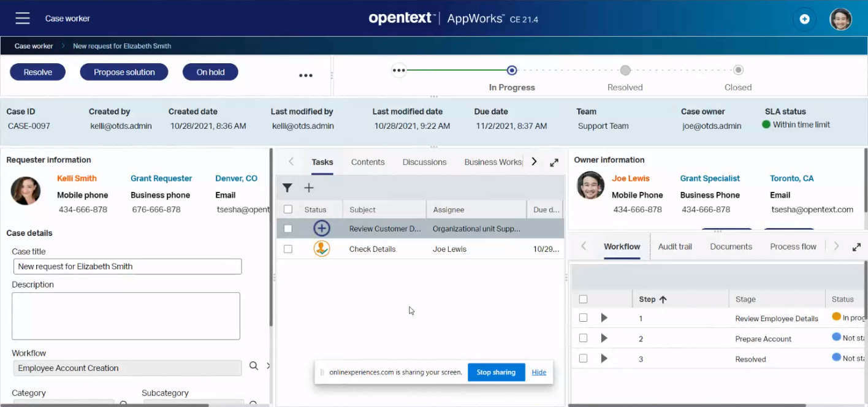This screenshot has height=407, width=868.
Task: Select checkbox for Review Customer task
Action: (x=288, y=229)
